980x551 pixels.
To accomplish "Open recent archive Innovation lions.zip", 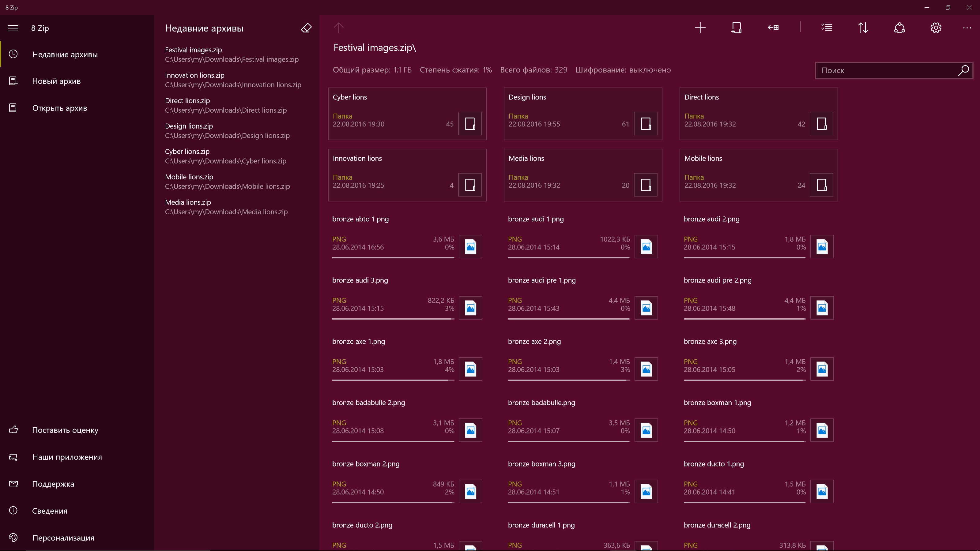I will point(237,80).
